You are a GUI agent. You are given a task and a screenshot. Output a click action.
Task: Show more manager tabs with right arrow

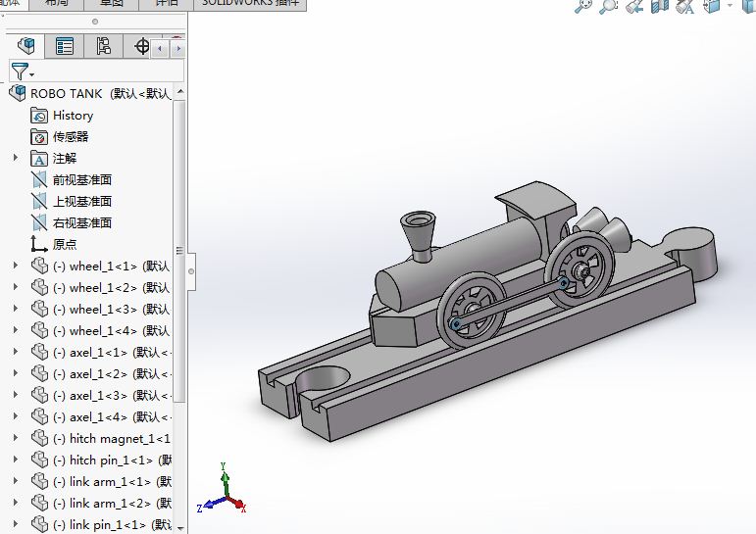coord(177,48)
